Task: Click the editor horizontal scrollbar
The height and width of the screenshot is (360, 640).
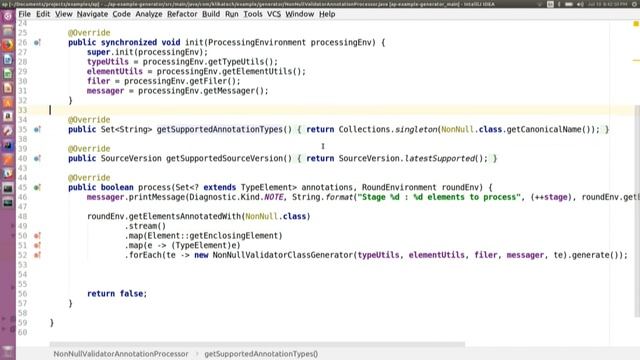Action: click(x=257, y=344)
